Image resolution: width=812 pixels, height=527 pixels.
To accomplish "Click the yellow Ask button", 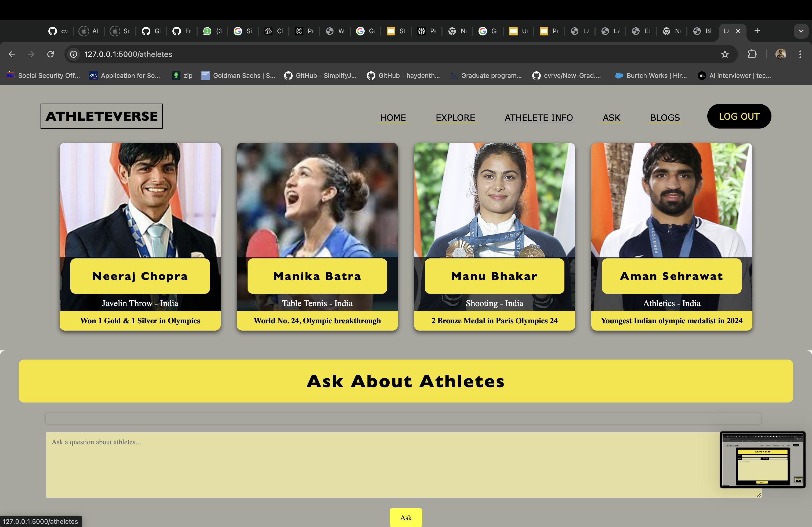I will (406, 517).
